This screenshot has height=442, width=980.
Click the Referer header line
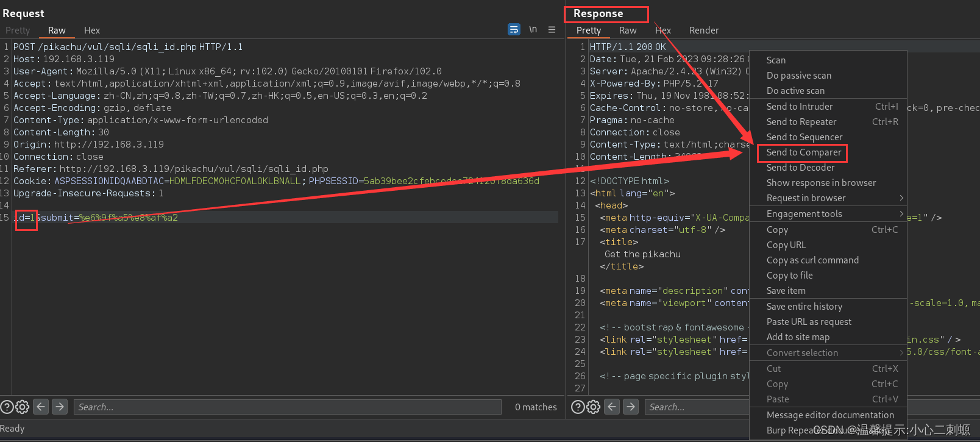(x=171, y=169)
